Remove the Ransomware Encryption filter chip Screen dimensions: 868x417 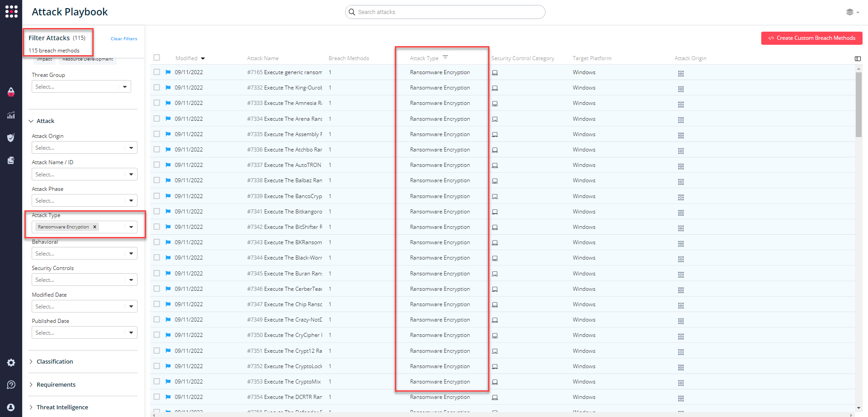tap(95, 227)
